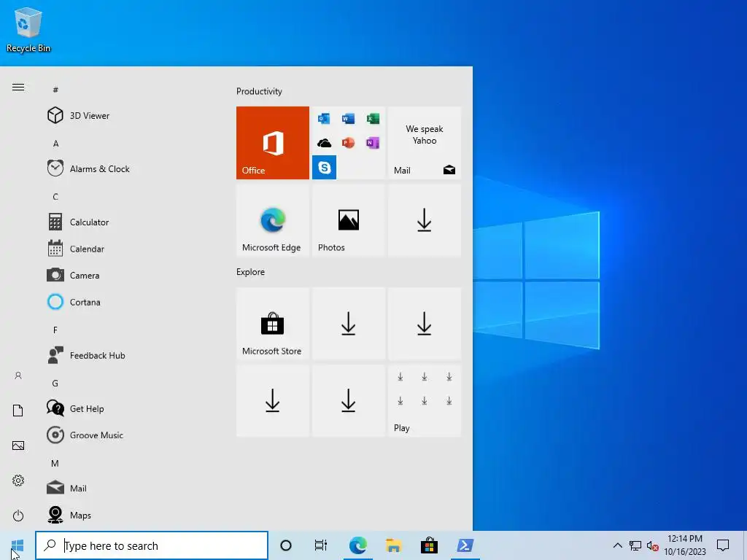Image resolution: width=747 pixels, height=560 pixels.
Task: Click the Cortana circle on the taskbar
Action: coord(286,545)
